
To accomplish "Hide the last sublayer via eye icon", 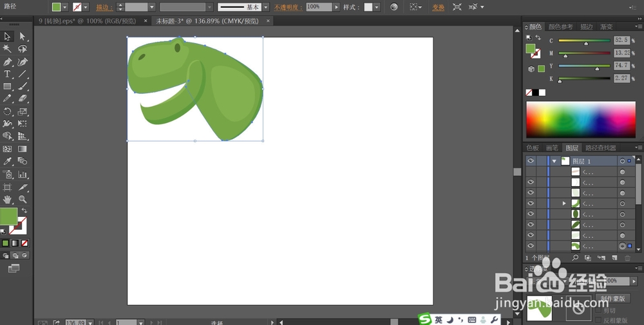I will (531, 246).
